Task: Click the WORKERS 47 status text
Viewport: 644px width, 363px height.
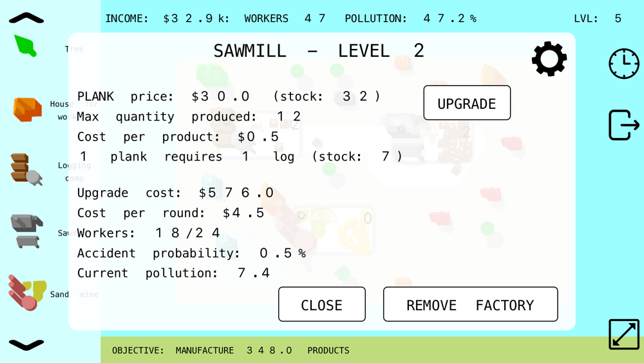Action: tap(285, 19)
